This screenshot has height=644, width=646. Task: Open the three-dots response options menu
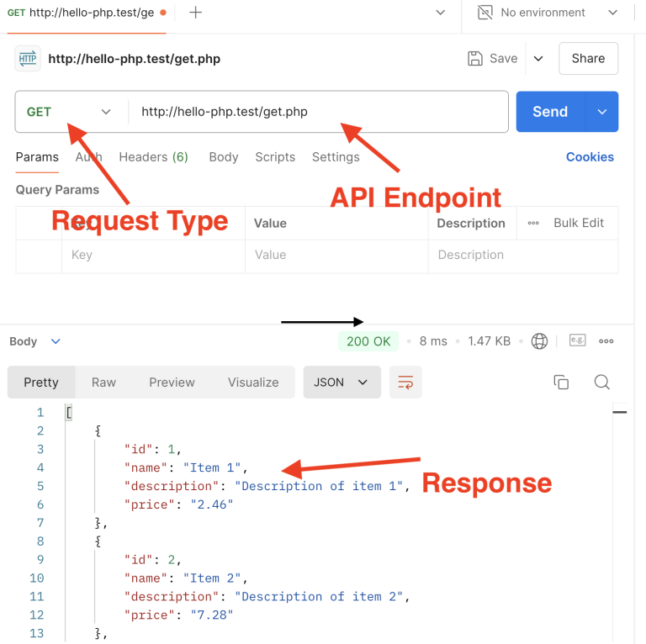tap(606, 341)
